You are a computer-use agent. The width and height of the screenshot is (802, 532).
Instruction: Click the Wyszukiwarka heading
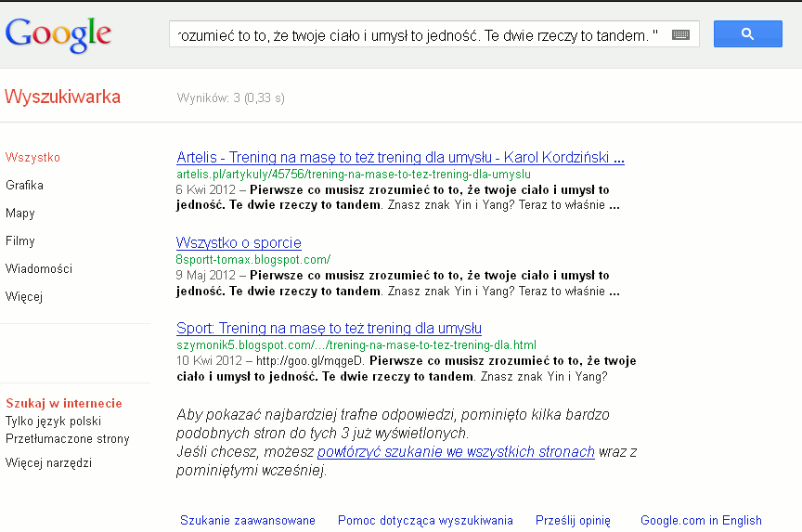(62, 97)
